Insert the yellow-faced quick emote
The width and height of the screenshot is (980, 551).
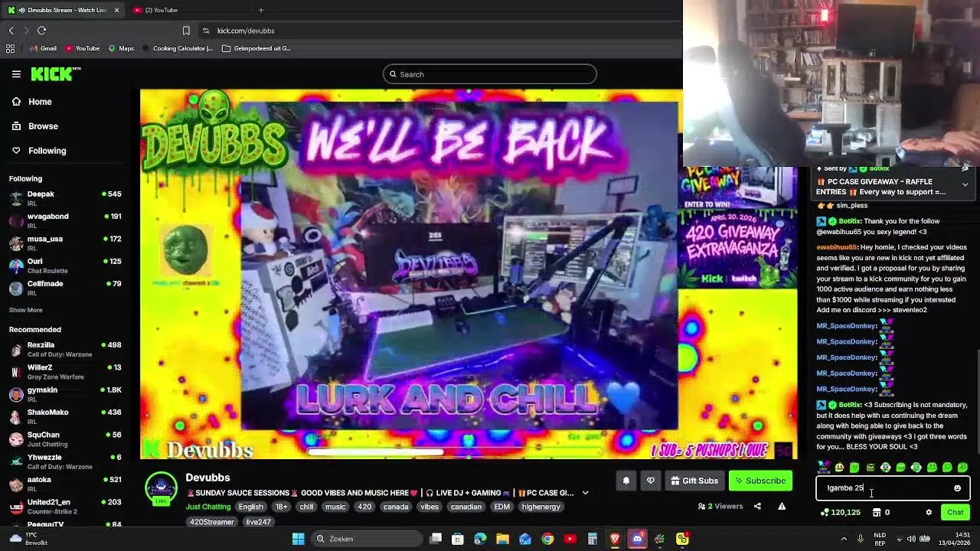click(x=839, y=467)
